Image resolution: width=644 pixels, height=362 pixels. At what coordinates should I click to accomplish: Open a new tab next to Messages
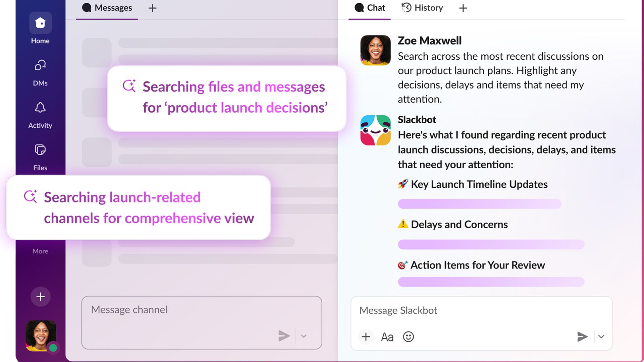(152, 8)
